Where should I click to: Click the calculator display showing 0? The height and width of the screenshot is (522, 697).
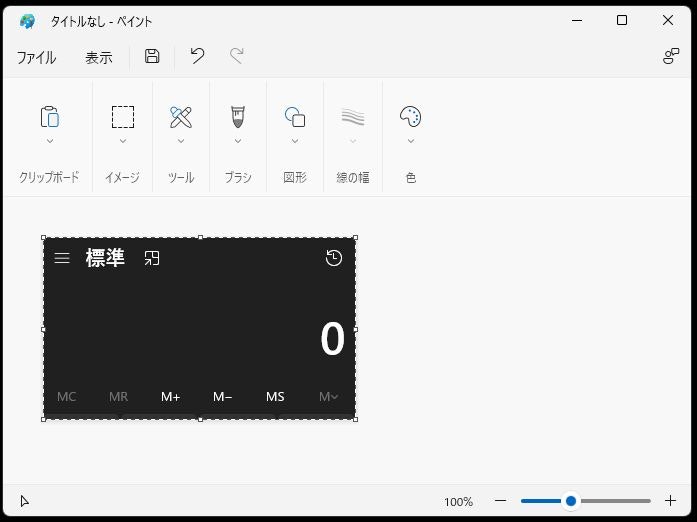click(332, 339)
